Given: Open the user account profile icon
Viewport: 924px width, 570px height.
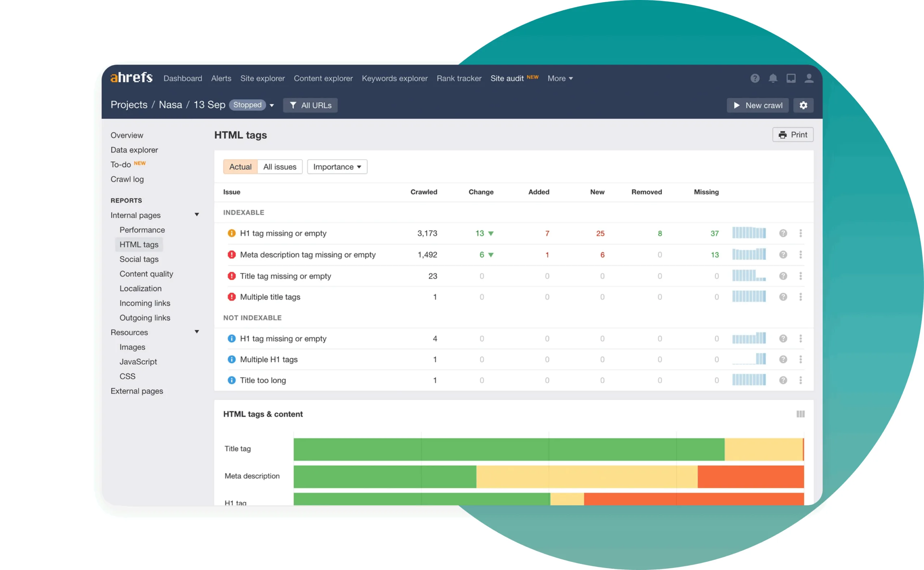Looking at the screenshot, I should coord(809,78).
